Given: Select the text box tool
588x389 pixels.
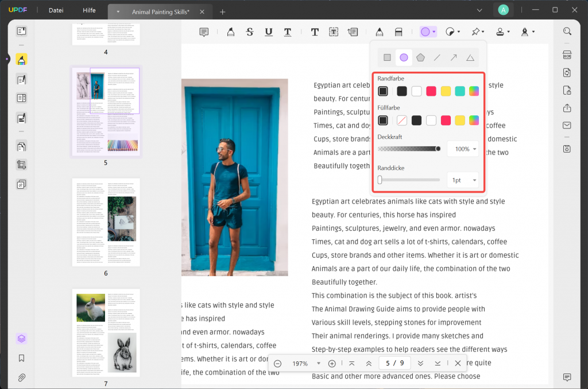Looking at the screenshot, I should (x=334, y=32).
